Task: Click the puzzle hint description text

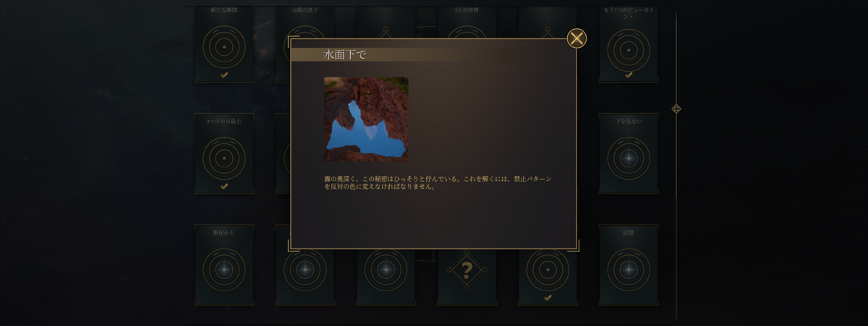Action: click(438, 182)
